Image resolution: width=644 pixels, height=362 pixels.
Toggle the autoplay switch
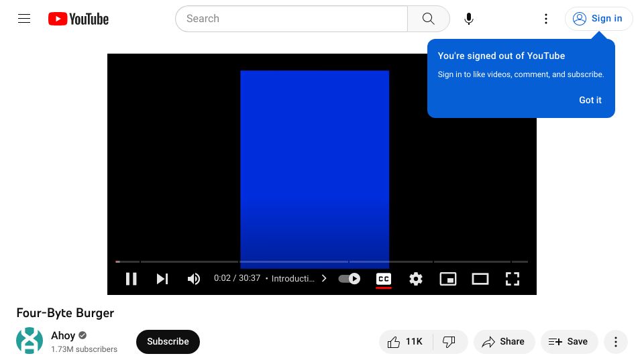click(x=349, y=279)
